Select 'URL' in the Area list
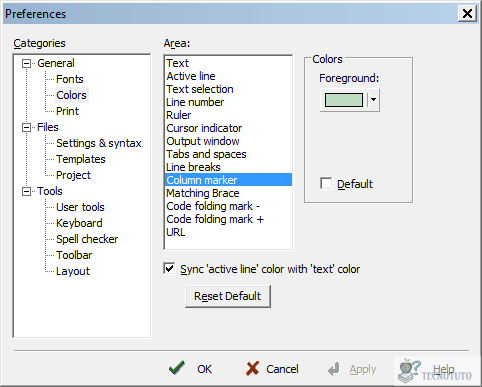This screenshot has height=387, width=482. click(228, 232)
